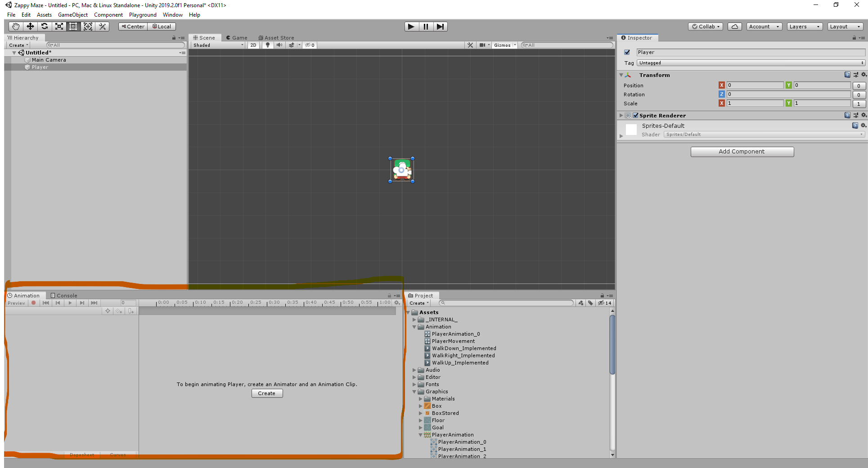
Task: Toggle 2D mode in the Scene view
Action: coord(253,45)
